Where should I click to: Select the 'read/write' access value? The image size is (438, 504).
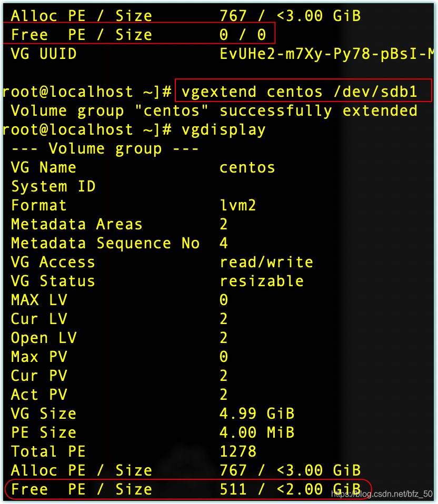pyautogui.click(x=266, y=263)
